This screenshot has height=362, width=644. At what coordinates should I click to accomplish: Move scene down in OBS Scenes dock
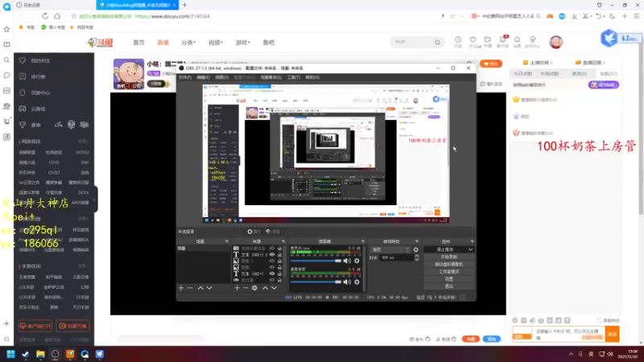point(209,288)
